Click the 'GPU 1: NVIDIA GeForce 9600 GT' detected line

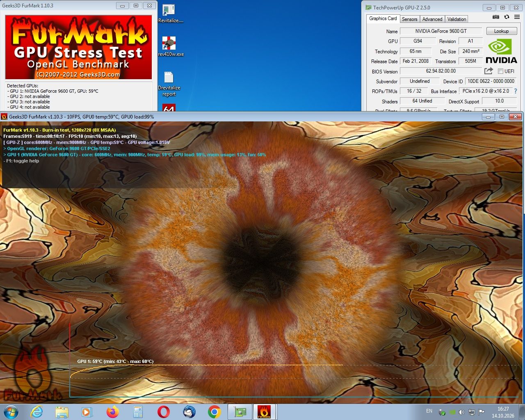(x=52, y=91)
